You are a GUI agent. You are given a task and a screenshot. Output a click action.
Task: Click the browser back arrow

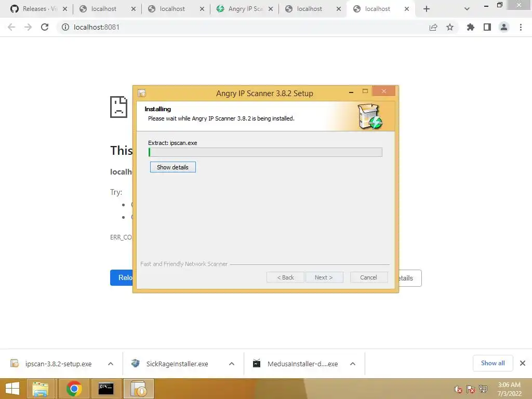point(11,27)
